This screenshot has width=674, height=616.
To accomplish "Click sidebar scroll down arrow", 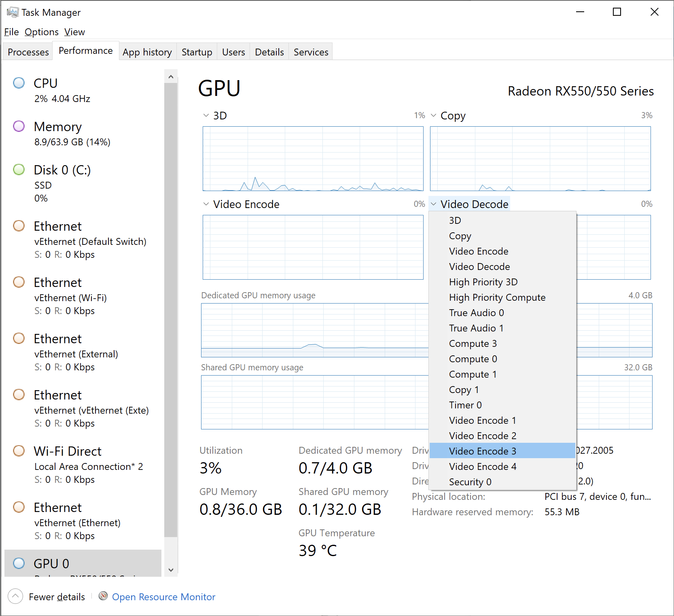I will pos(171,570).
